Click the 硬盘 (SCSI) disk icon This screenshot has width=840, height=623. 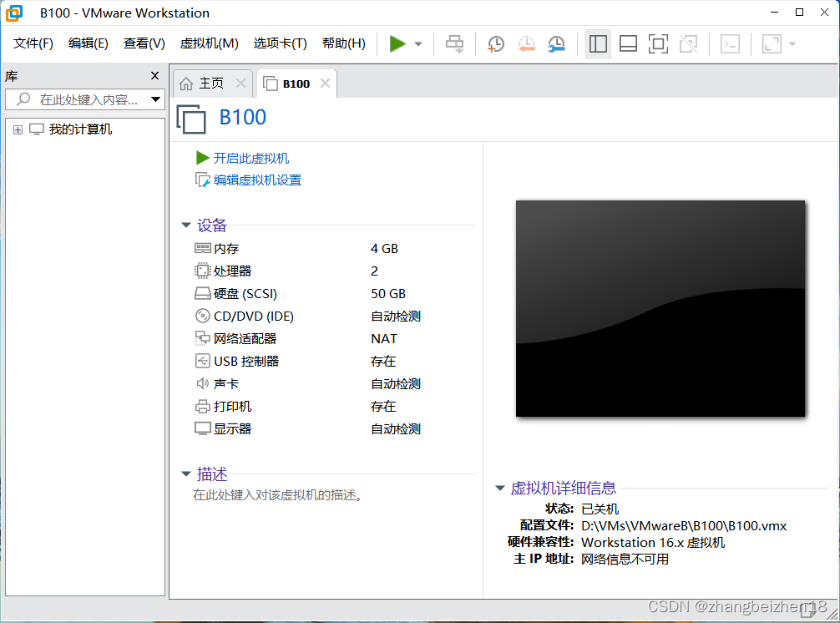click(x=203, y=294)
